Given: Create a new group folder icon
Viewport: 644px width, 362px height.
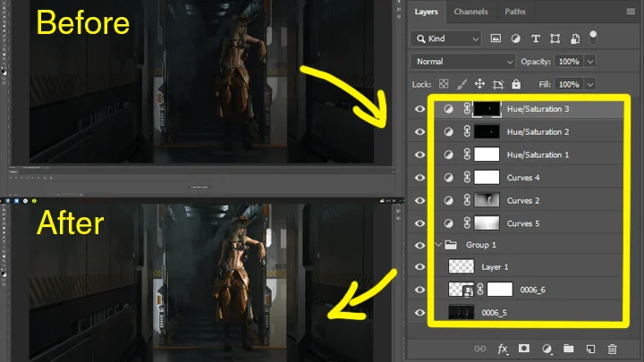Looking at the screenshot, I should [x=569, y=349].
